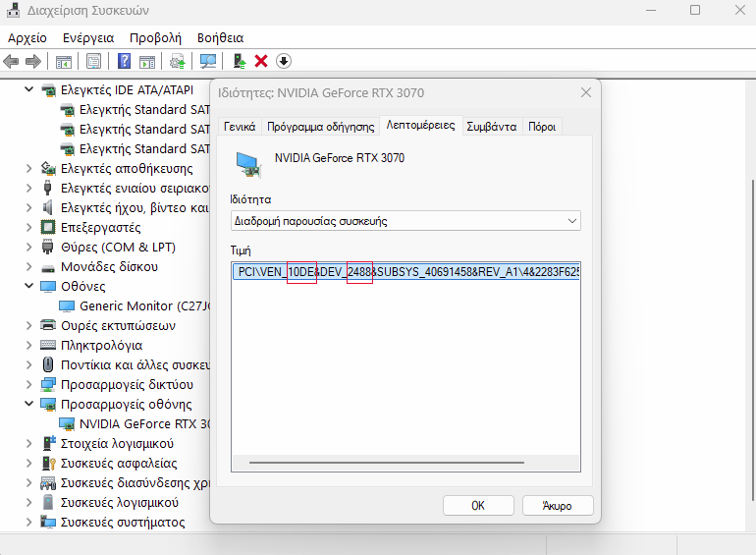Open the Προβολή menu
The width and height of the screenshot is (756, 555).
pyautogui.click(x=155, y=37)
